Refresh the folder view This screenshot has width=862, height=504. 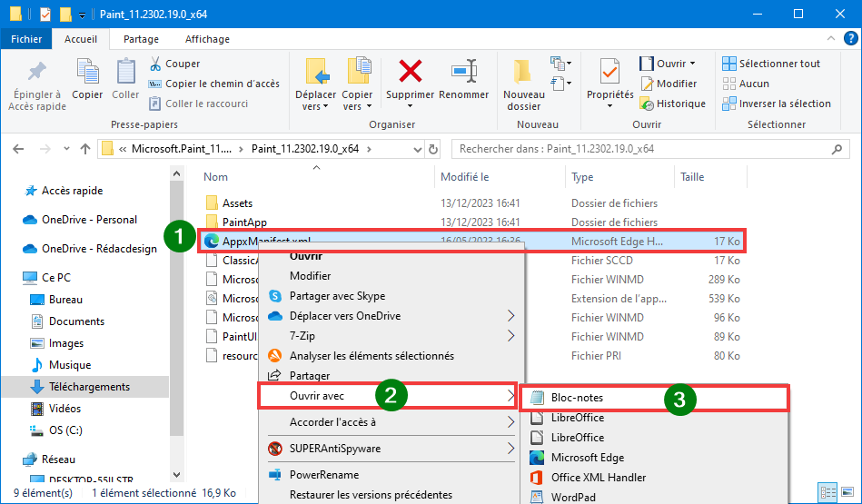[433, 150]
